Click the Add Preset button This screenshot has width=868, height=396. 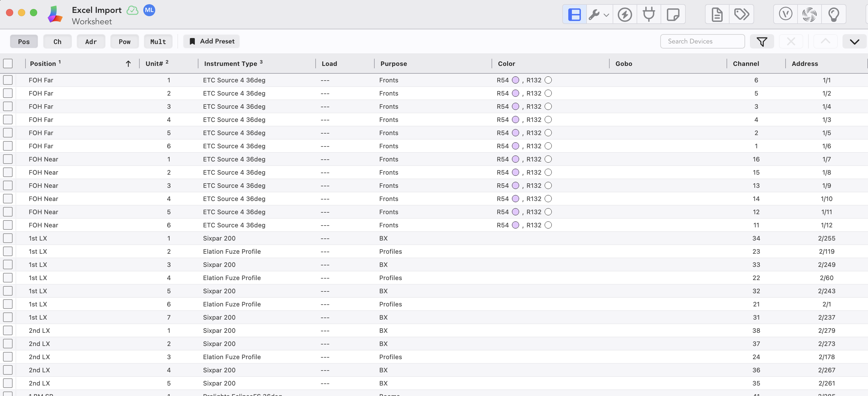point(212,41)
